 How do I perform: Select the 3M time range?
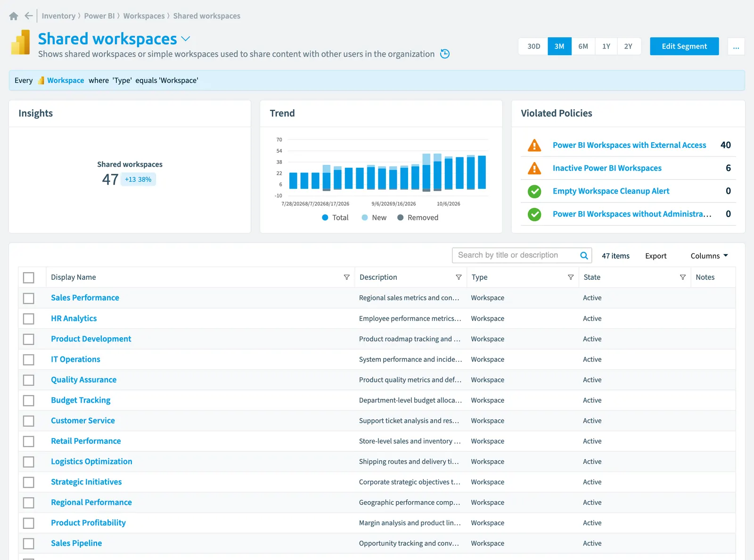click(559, 47)
